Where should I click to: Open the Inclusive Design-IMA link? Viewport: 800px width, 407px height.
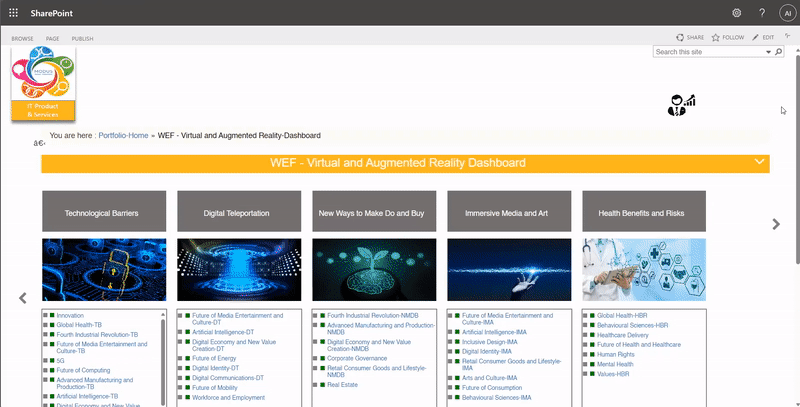490,342
